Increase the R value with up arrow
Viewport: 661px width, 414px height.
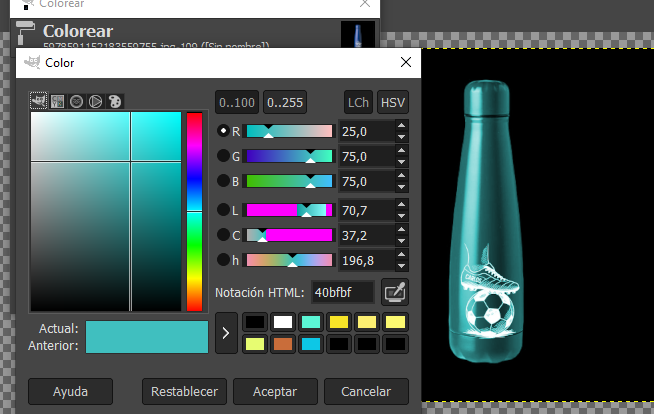pyautogui.click(x=402, y=126)
